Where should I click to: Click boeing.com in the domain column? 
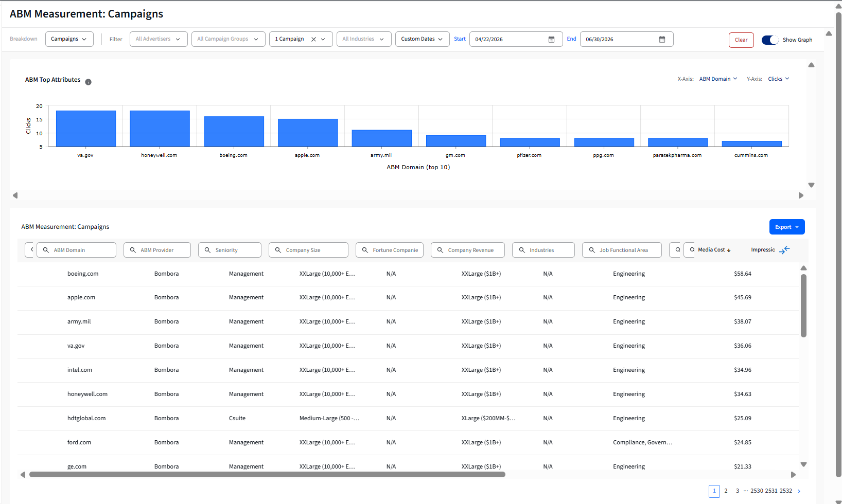[x=83, y=274]
